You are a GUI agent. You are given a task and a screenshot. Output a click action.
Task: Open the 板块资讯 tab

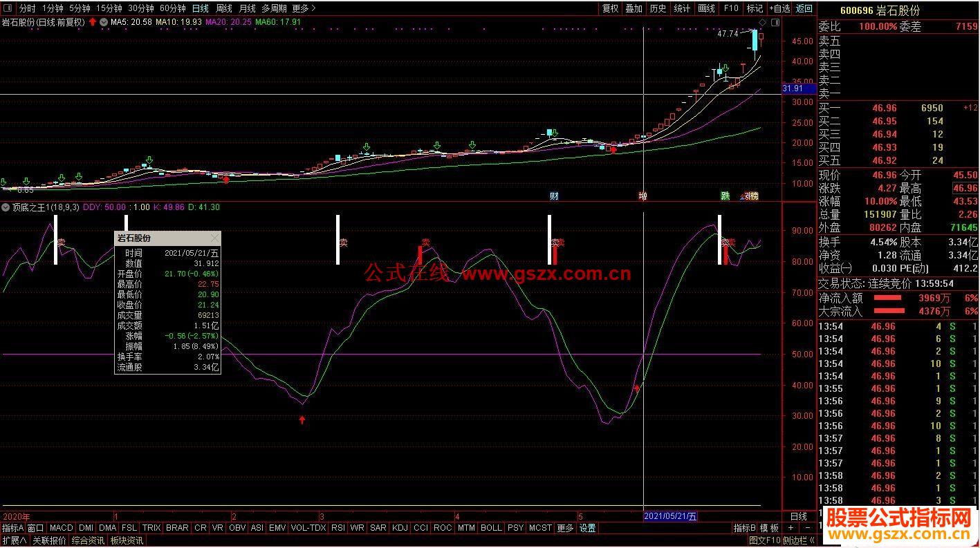(x=127, y=540)
